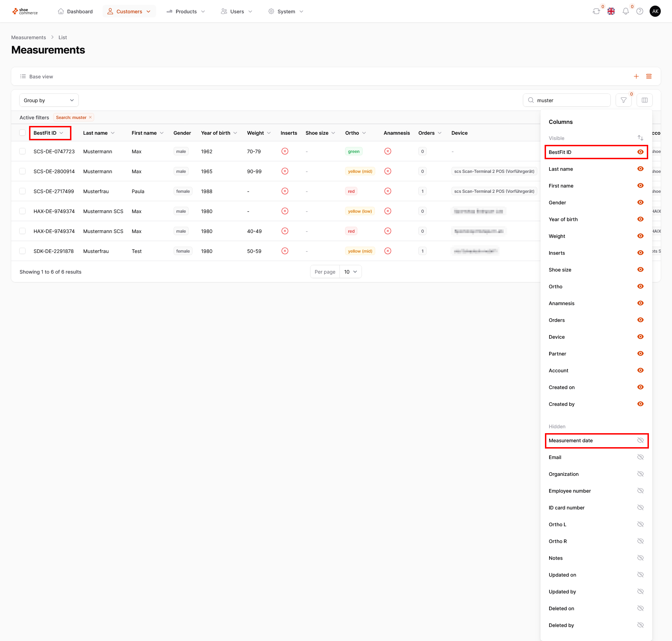Click the sync refresh icon in header
This screenshot has width=672, height=641.
[596, 12]
